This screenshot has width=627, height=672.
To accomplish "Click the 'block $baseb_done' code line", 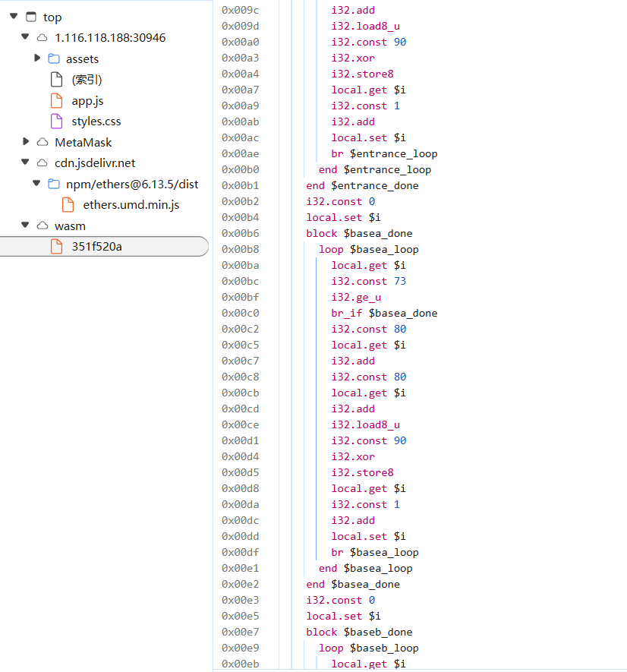I will point(359,632).
